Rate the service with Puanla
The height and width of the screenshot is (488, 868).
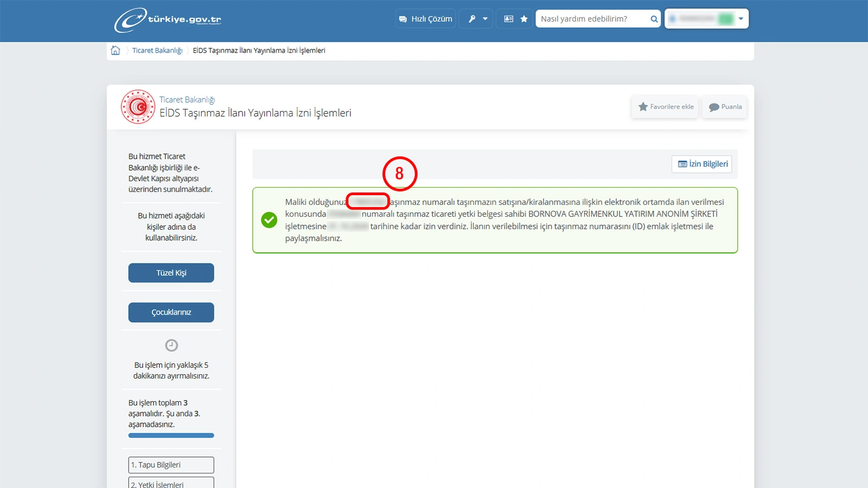[x=725, y=107]
